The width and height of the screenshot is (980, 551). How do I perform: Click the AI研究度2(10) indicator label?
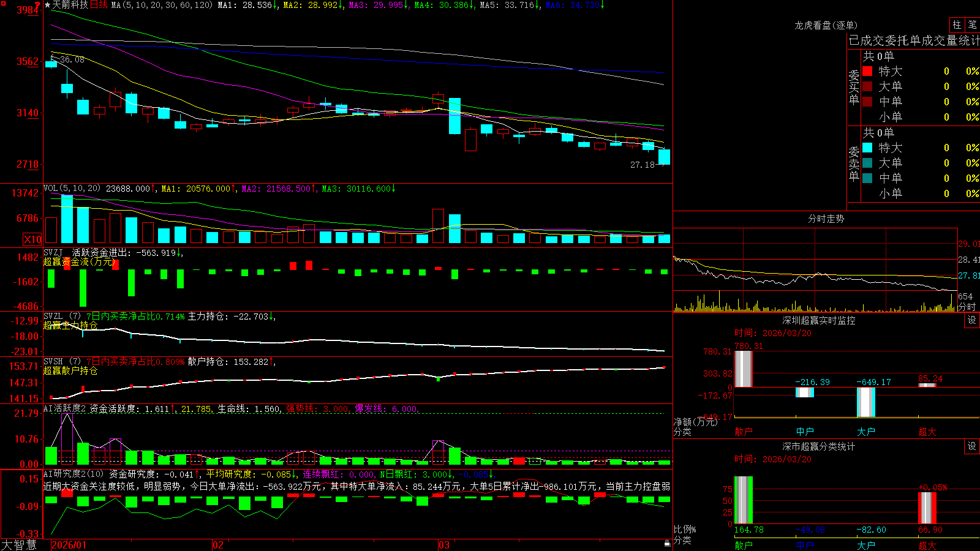73,474
